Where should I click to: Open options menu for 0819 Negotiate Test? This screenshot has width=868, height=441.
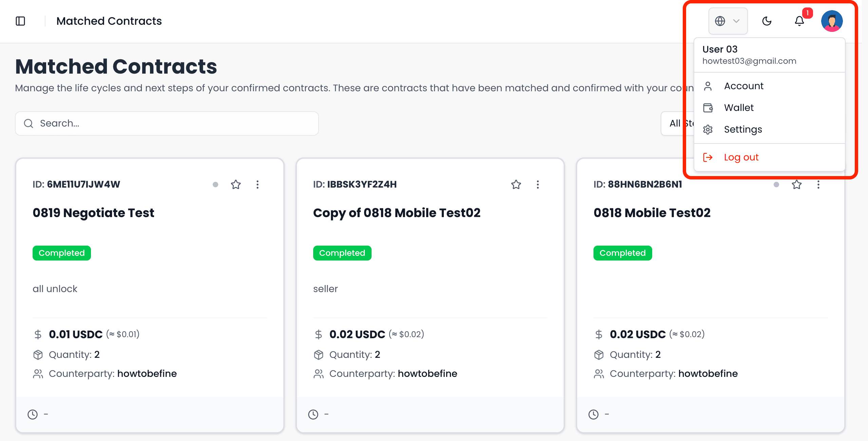[x=258, y=185]
